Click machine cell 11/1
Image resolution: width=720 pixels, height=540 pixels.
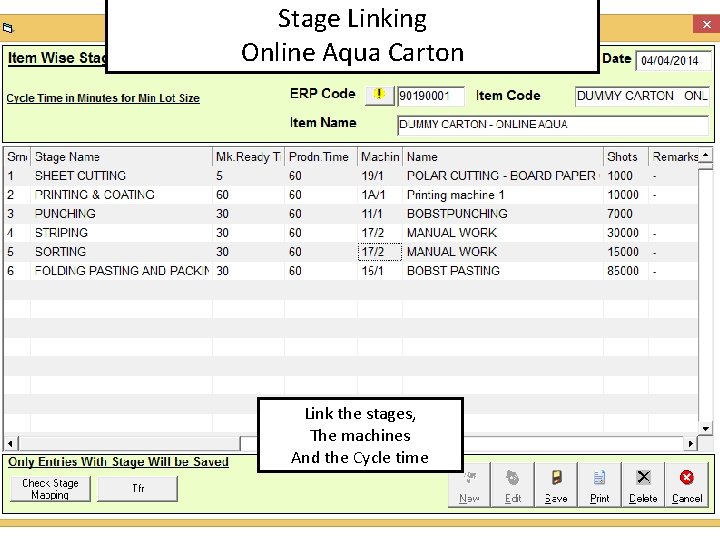click(380, 214)
